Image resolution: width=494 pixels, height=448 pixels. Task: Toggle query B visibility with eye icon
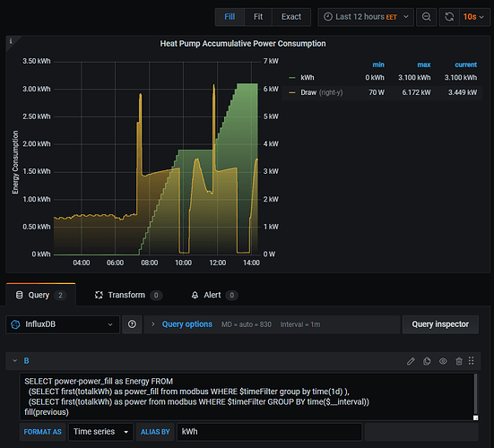click(x=443, y=361)
